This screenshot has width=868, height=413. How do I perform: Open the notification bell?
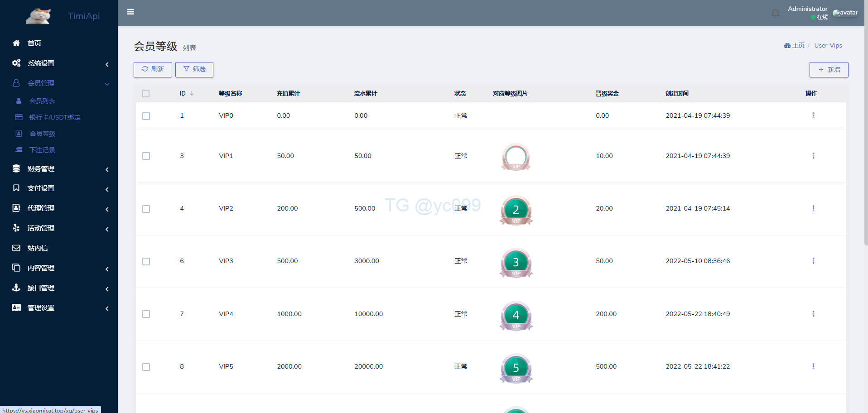[x=775, y=14]
